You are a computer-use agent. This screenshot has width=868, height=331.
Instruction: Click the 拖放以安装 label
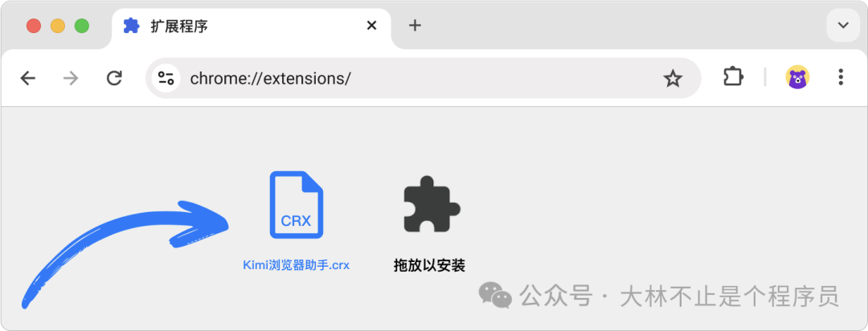429,265
